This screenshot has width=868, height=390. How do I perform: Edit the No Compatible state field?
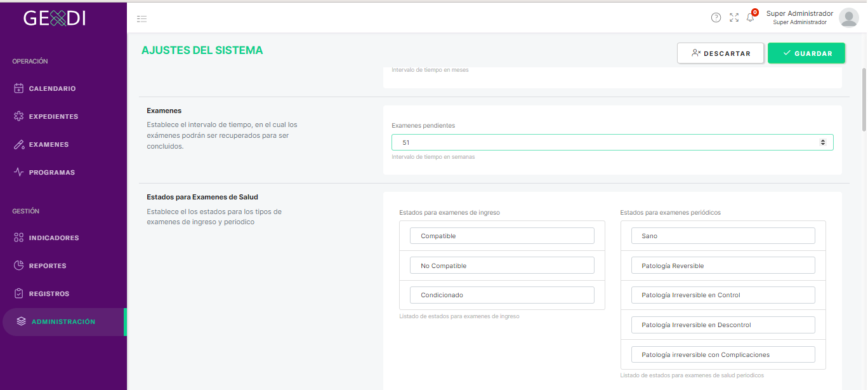pyautogui.click(x=502, y=266)
